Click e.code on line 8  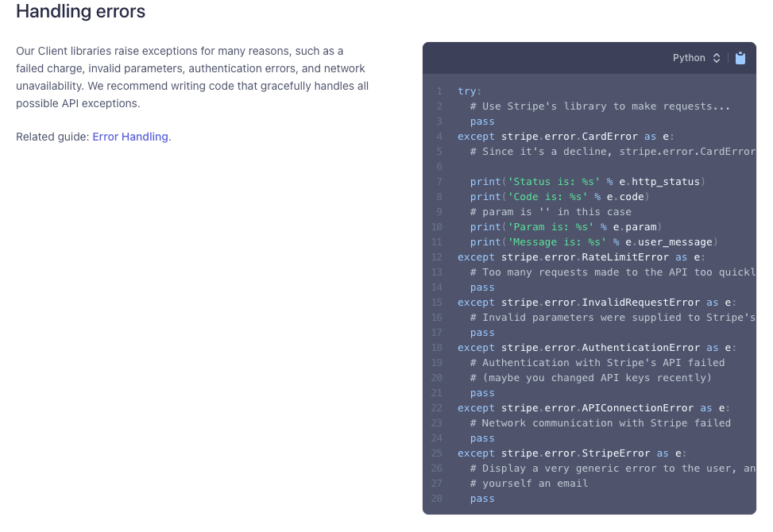[625, 197]
